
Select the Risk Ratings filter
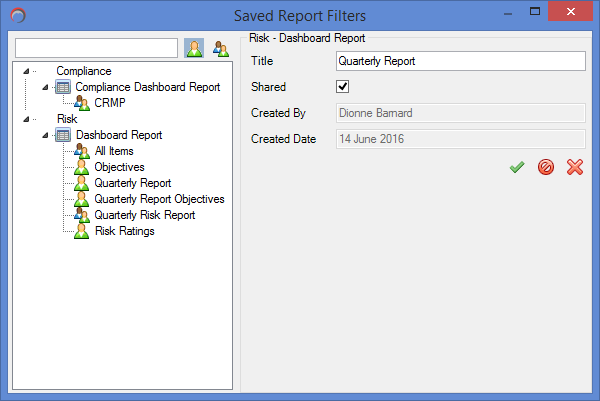coord(125,231)
